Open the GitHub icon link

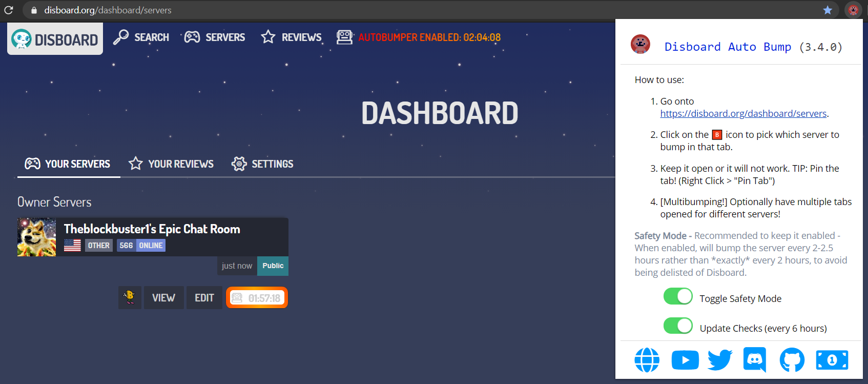click(x=792, y=360)
